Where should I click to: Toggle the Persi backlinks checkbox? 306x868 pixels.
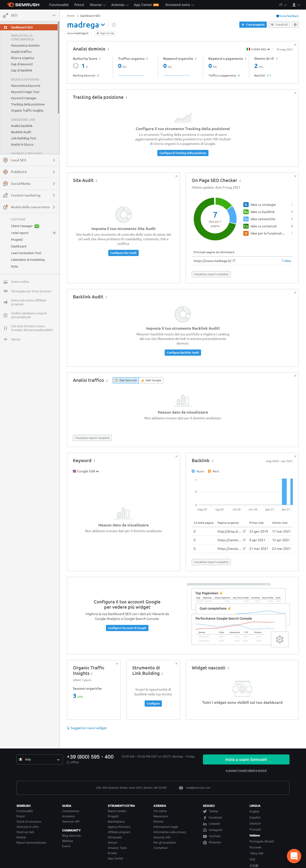tap(209, 471)
